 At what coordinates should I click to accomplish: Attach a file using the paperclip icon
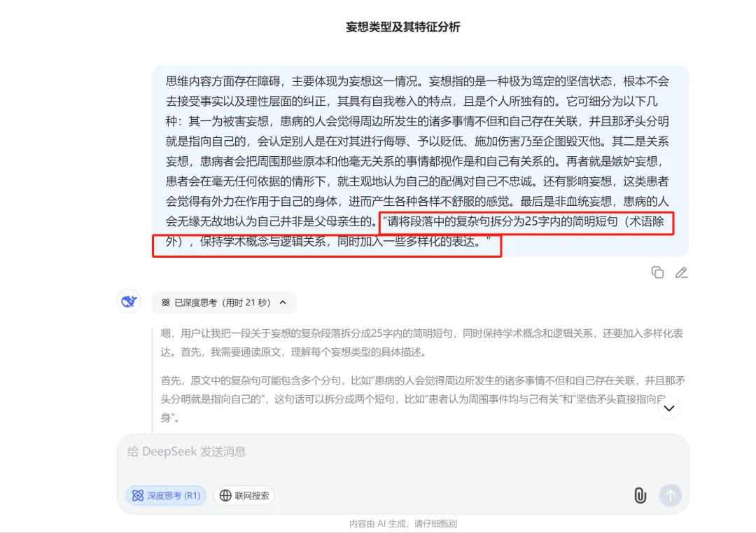click(640, 495)
